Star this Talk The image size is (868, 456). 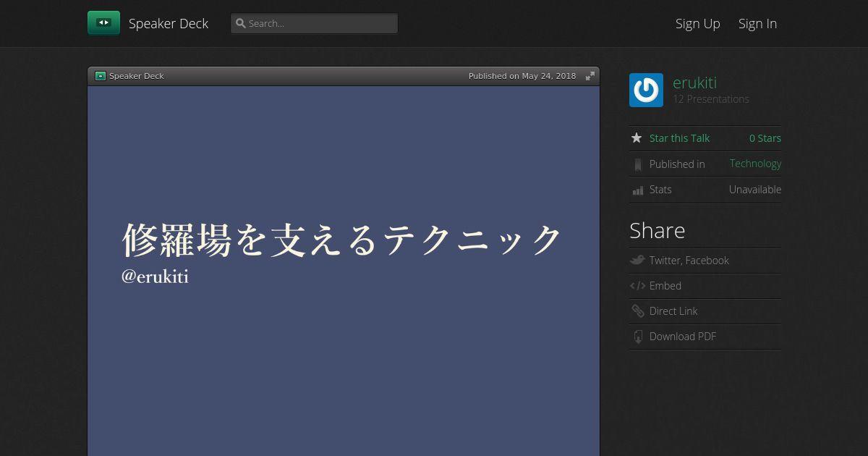click(x=679, y=138)
